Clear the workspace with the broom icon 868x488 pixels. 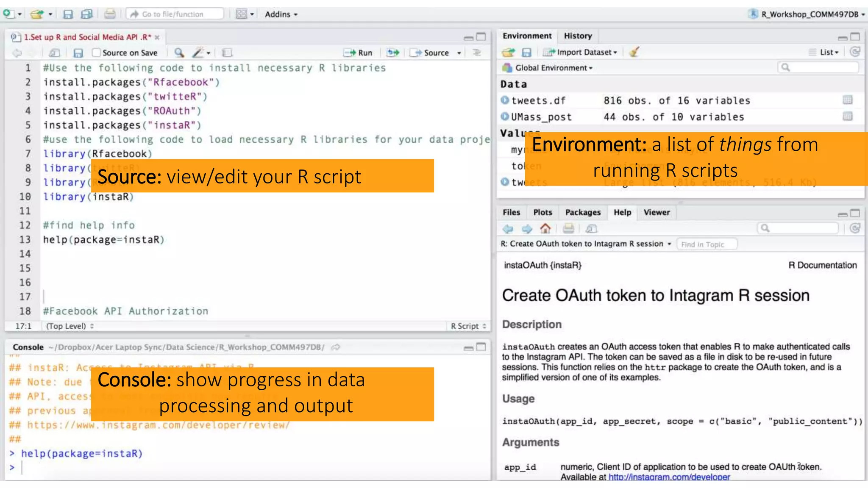[x=634, y=52]
